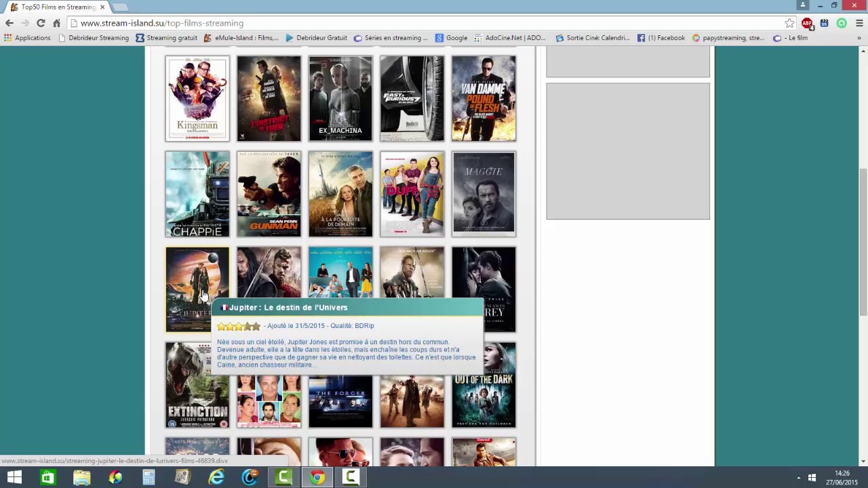Show hidden system tray icons
868x488 pixels.
point(798,478)
